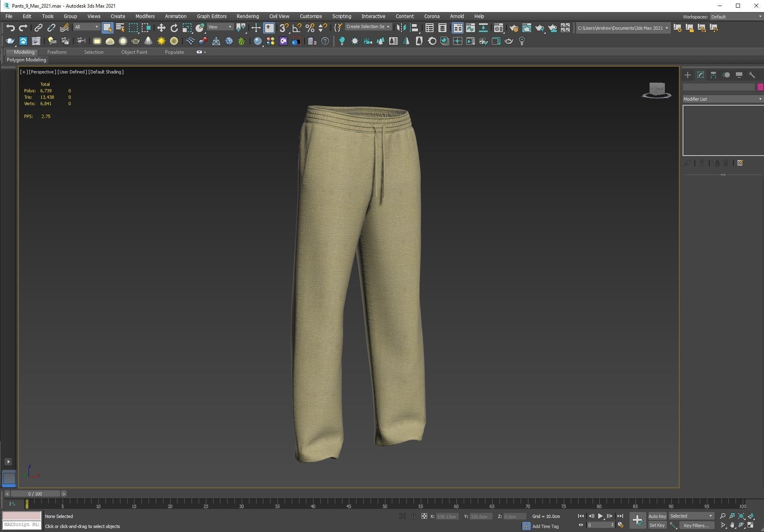Open the Layer Explorer icon
Screen dimensions: 764x532
click(442, 28)
